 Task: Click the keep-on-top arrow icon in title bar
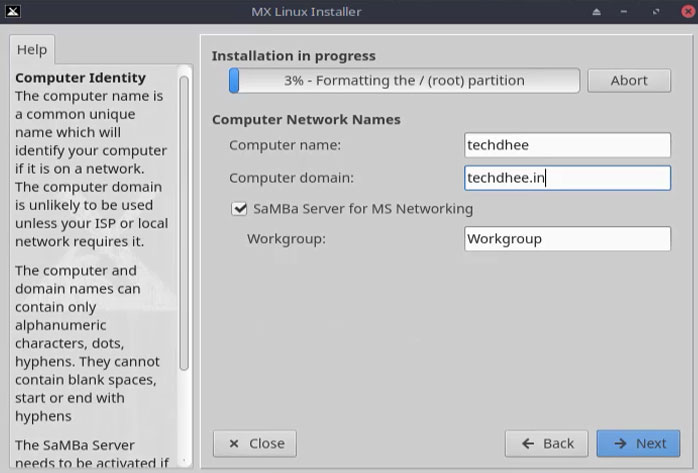pos(597,12)
